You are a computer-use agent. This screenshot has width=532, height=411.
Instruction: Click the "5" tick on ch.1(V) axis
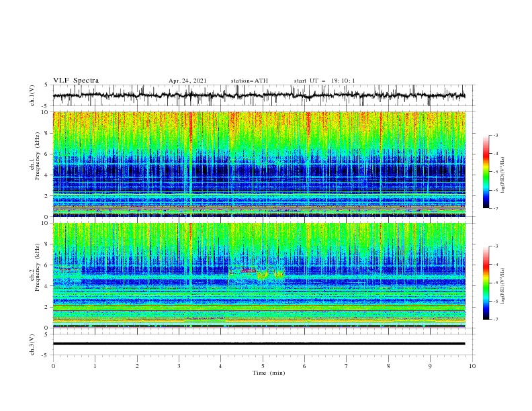47,85
